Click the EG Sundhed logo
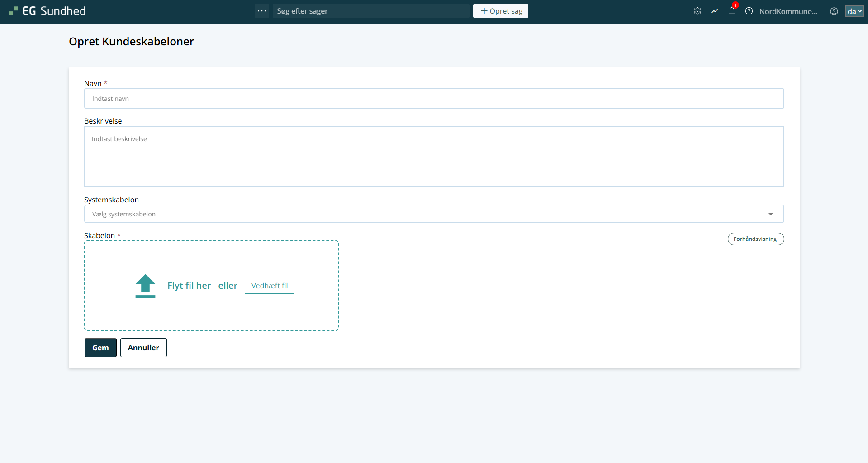The height and width of the screenshot is (463, 868). pyautogui.click(x=47, y=11)
